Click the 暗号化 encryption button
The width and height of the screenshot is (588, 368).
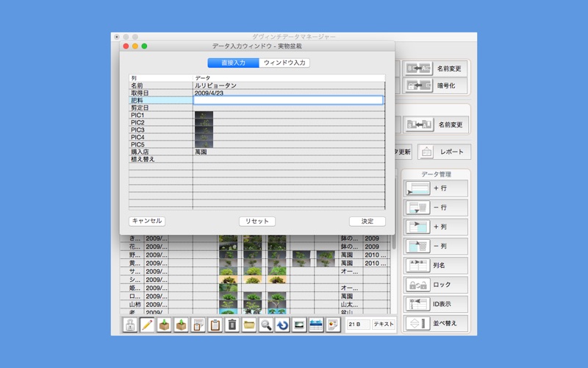(435, 85)
